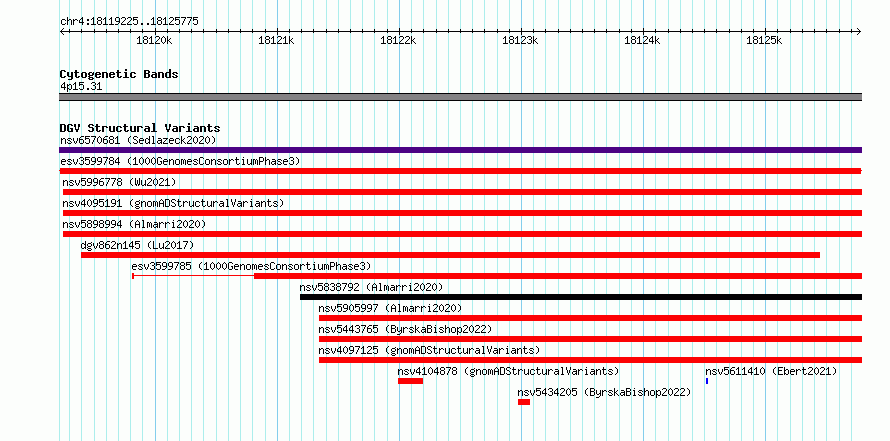The image size is (890, 441).
Task: Click the 18122k ruler tick label
Action: (x=398, y=40)
